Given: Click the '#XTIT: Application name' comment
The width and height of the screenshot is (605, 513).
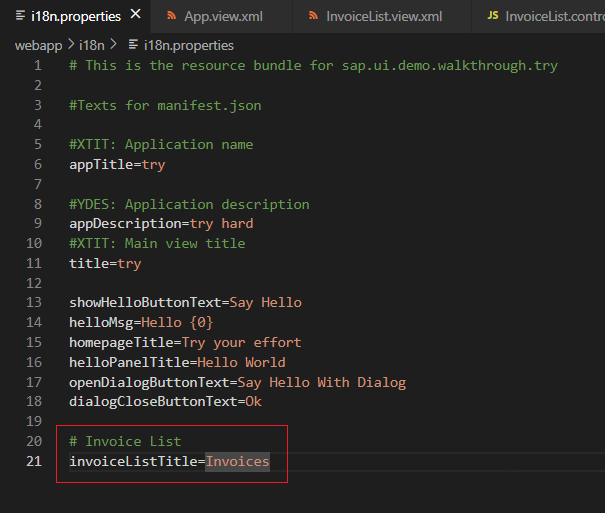Looking at the screenshot, I should (161, 145).
